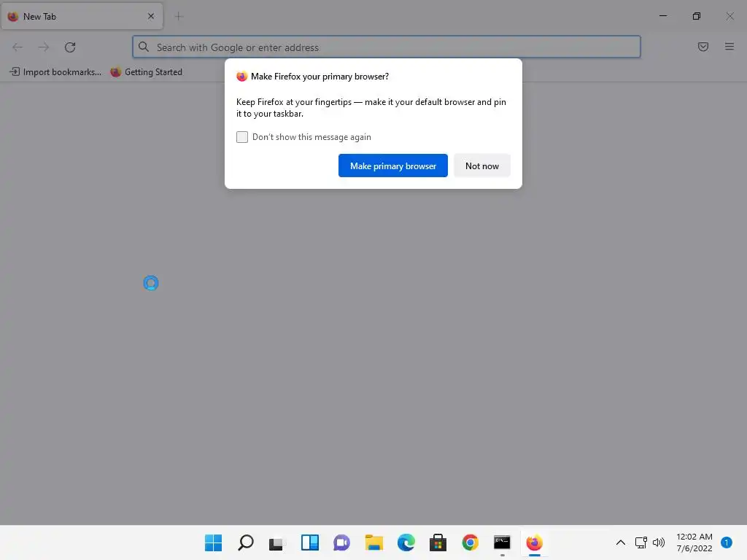Screen dimensions: 747x560
Task: Open the Windows Start menu
Action: coord(214,542)
